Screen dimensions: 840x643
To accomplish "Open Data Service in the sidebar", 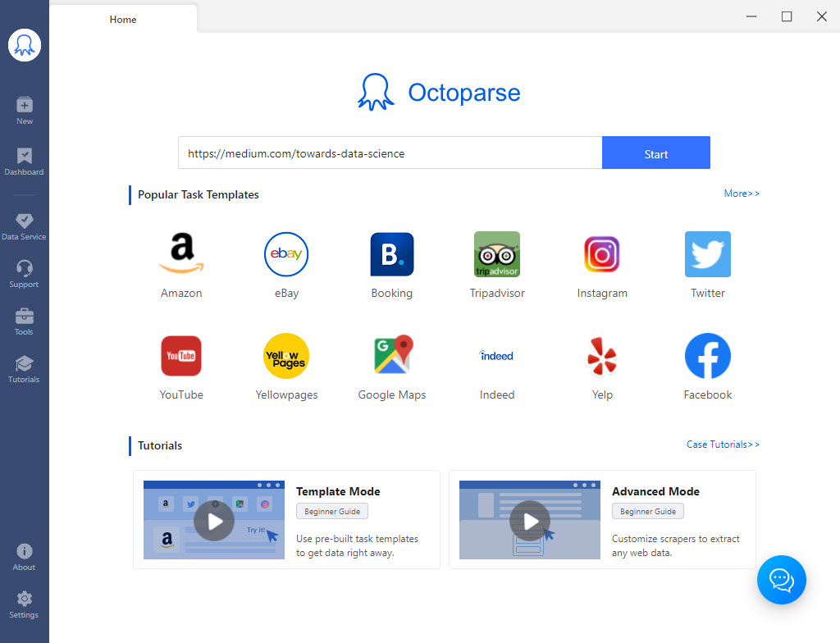I will click(x=24, y=223).
